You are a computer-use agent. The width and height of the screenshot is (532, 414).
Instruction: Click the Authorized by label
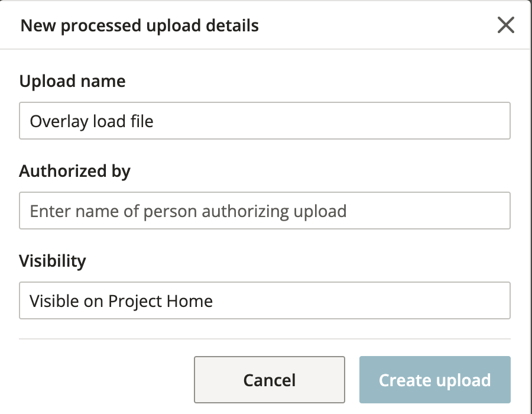75,171
